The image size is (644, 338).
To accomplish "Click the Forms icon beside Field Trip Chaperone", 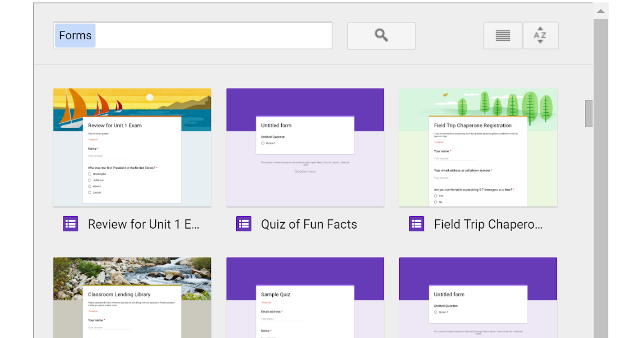I will pyautogui.click(x=416, y=224).
